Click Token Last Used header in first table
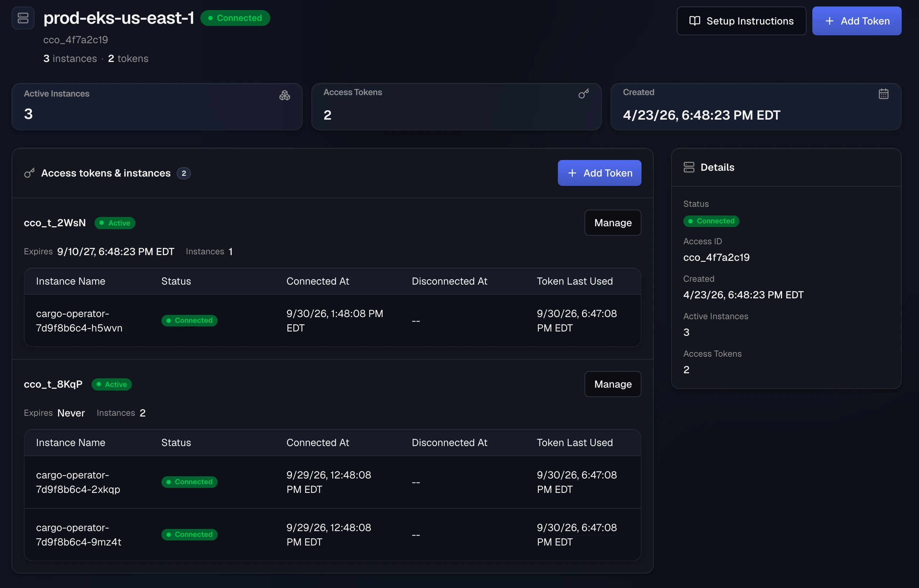919x588 pixels. [574, 281]
